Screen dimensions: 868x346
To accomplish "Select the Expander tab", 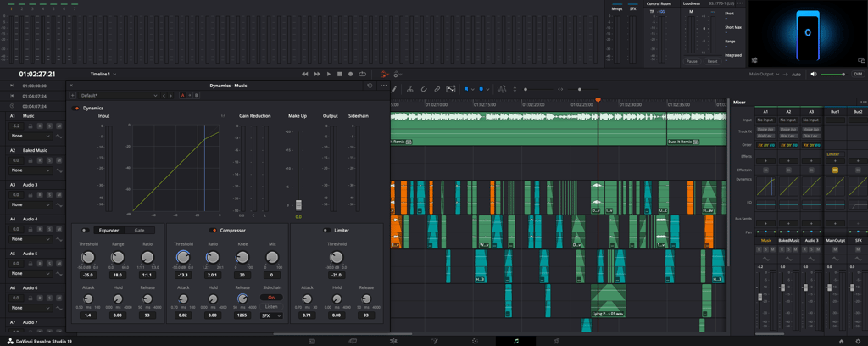I will click(x=109, y=230).
